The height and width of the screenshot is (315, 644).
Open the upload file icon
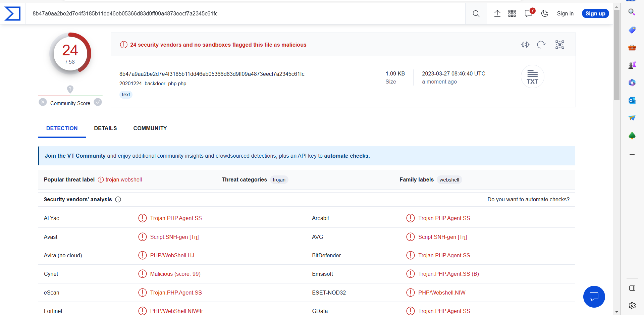pos(497,14)
